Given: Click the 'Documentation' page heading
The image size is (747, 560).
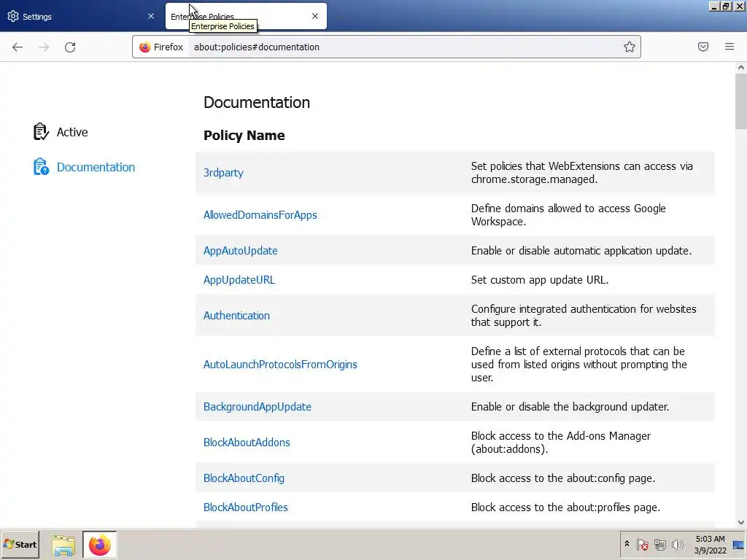Looking at the screenshot, I should pos(257,102).
